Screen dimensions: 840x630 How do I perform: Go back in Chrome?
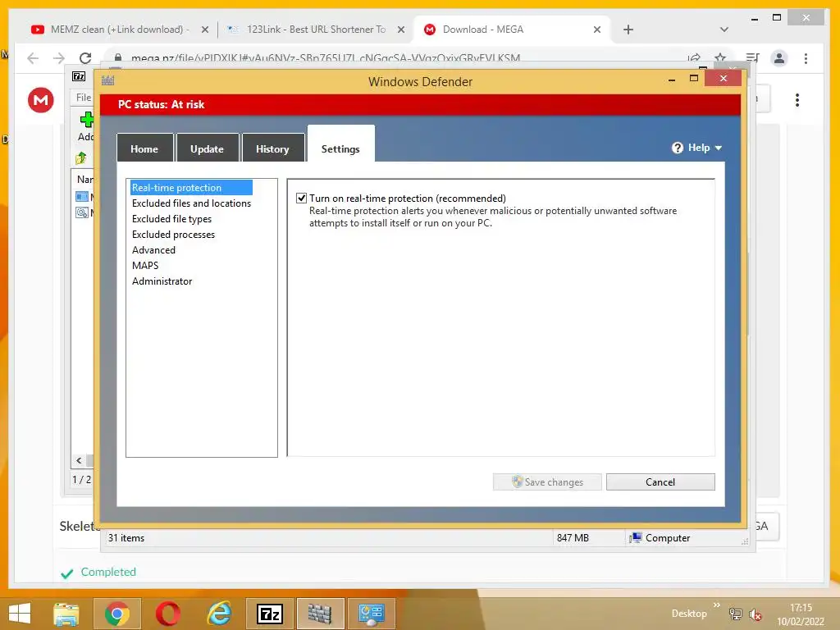(33, 58)
